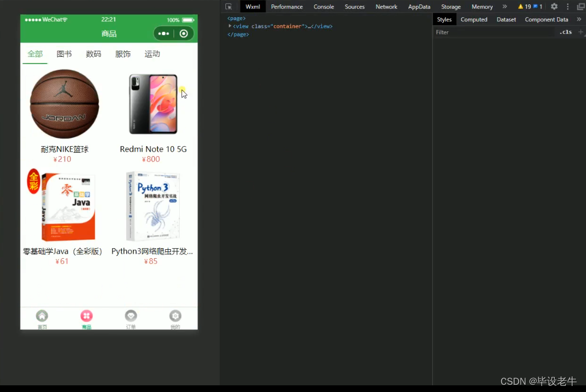The height and width of the screenshot is (392, 586).
Task: Click the 商品 page title in navigation bar
Action: pyautogui.click(x=109, y=33)
